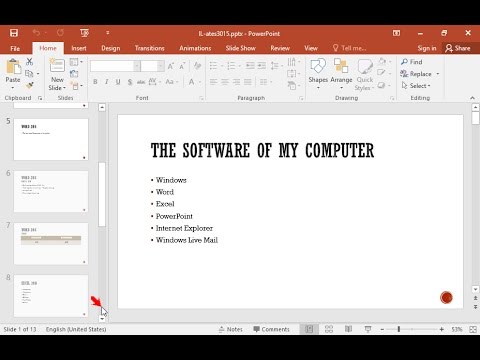Center text in Paragraph group

(225, 82)
